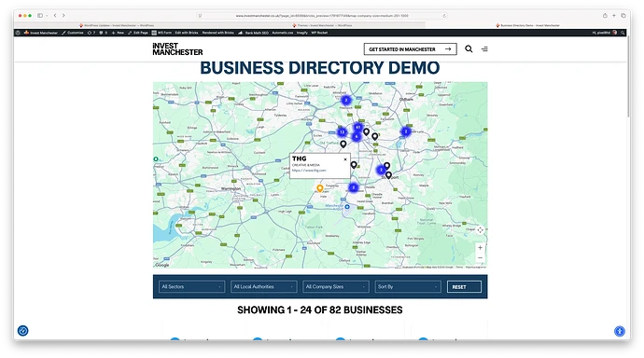Click the cluster marker near Prestwich
Image resolution: width=644 pixels, height=358 pixels.
click(346, 100)
